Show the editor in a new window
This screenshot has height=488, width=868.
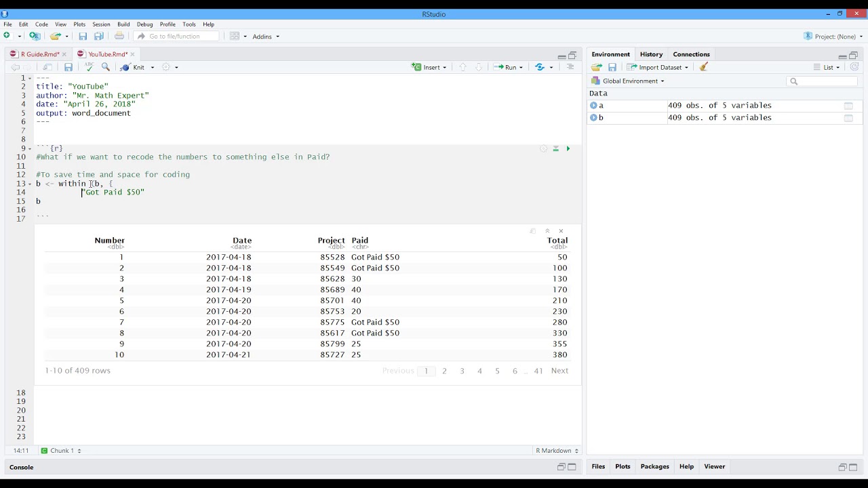[x=47, y=67]
